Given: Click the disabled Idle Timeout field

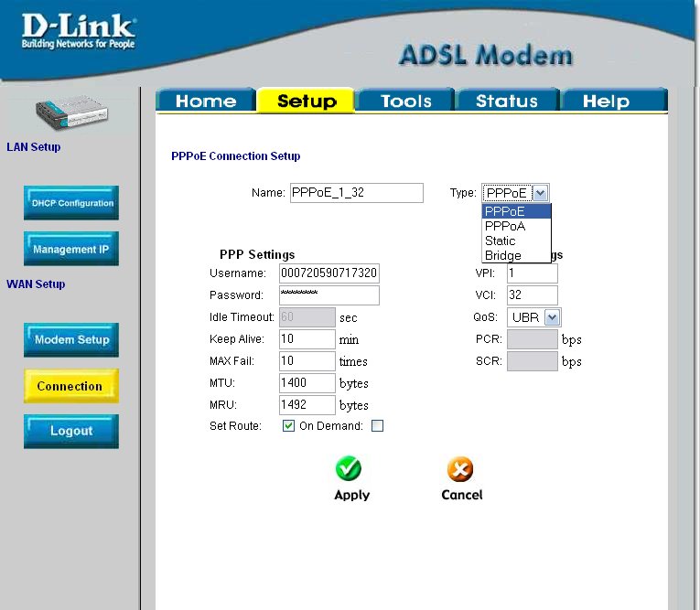Looking at the screenshot, I should pyautogui.click(x=307, y=317).
